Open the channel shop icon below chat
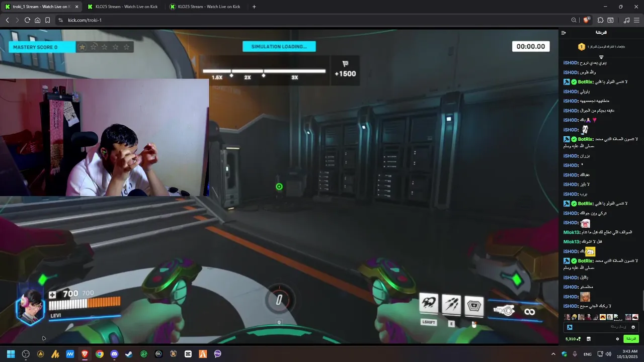The height and width of the screenshot is (362, 644). 588,339
